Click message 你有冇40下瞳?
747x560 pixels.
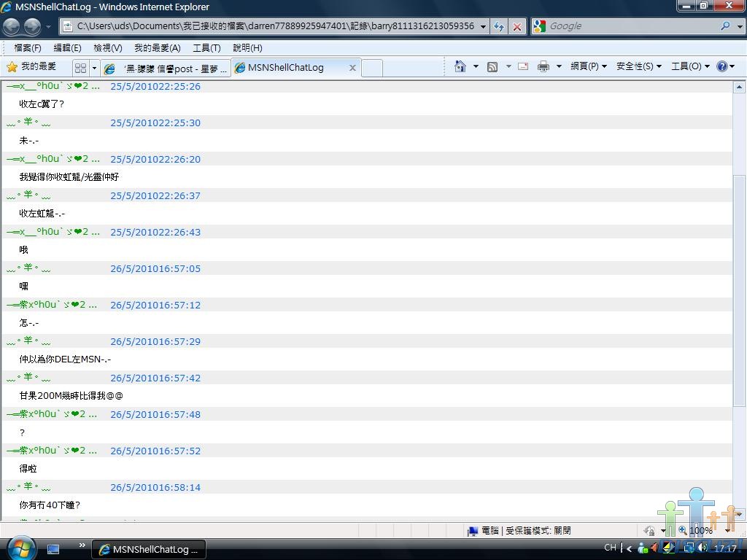50,505
